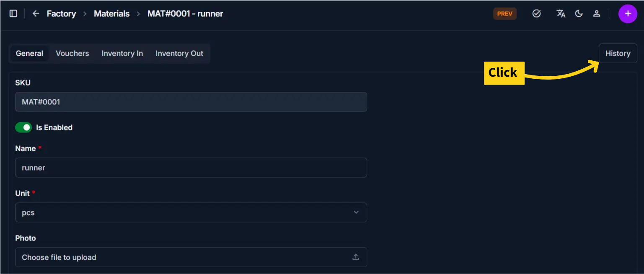
Task: Toggle the Is Enabled switch
Action: pyautogui.click(x=23, y=127)
